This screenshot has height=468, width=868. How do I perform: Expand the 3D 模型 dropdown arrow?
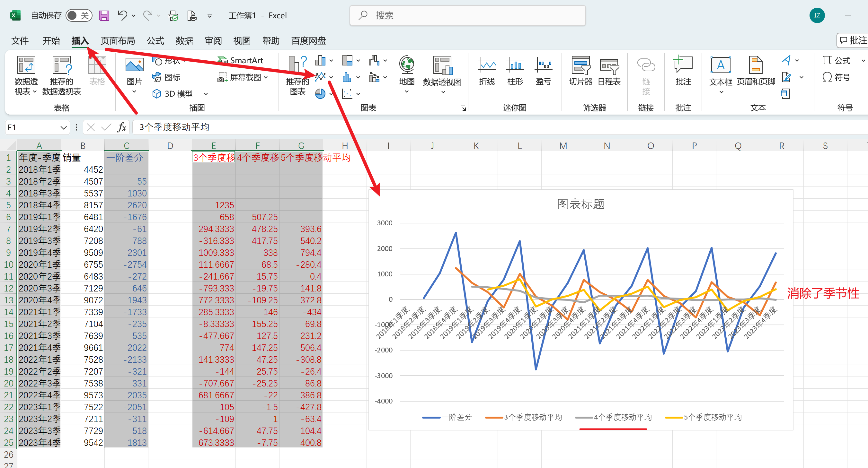point(206,94)
